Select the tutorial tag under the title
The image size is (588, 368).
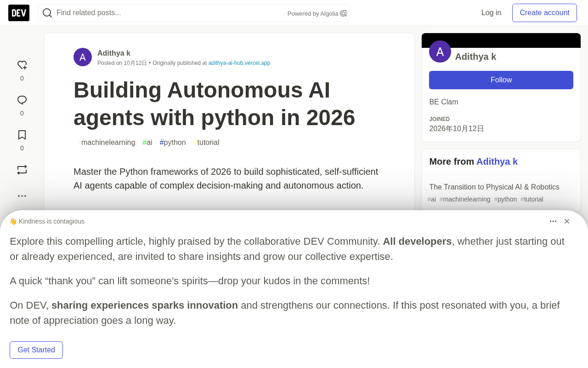[206, 143]
